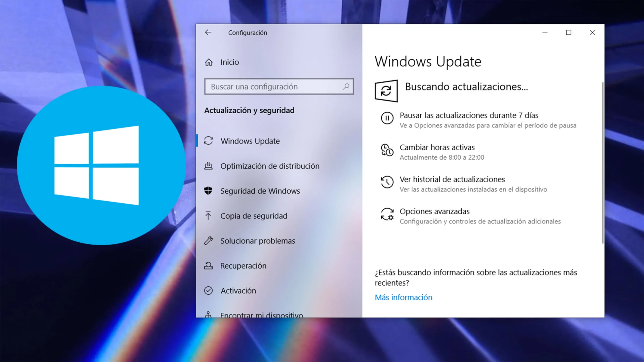Click the pause updates icon
Screen dimensions: 644x362
click(x=387, y=118)
